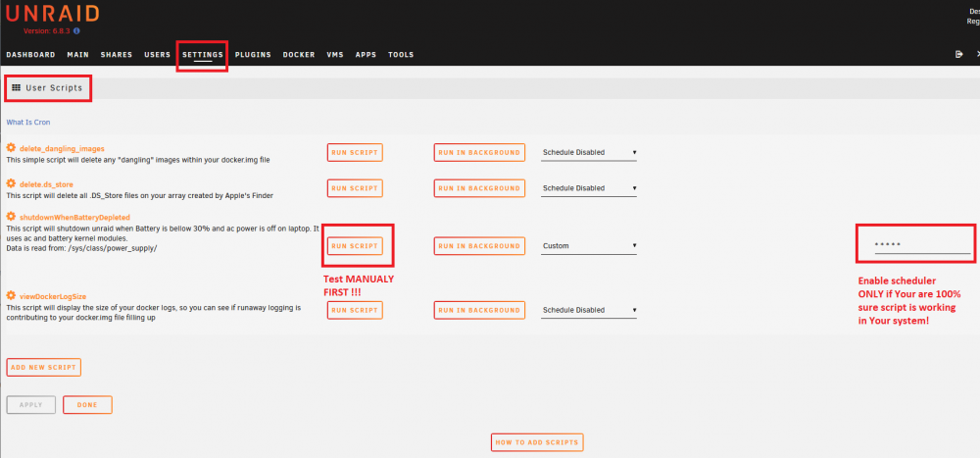Click the Done button
This screenshot has width=980, height=458.
click(x=87, y=405)
